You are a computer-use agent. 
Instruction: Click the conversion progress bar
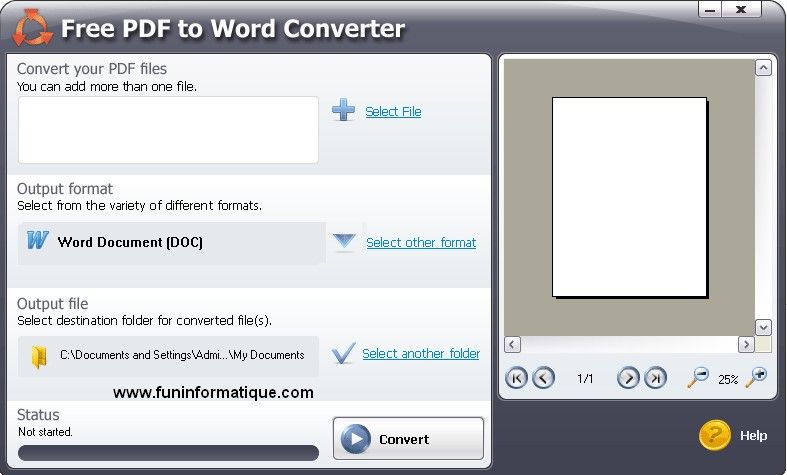point(168,453)
